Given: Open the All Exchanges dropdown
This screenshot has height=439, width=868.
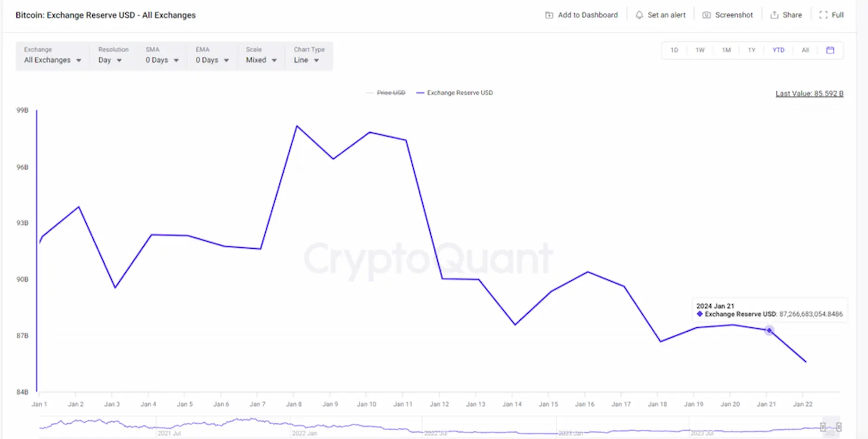Looking at the screenshot, I should [x=52, y=60].
